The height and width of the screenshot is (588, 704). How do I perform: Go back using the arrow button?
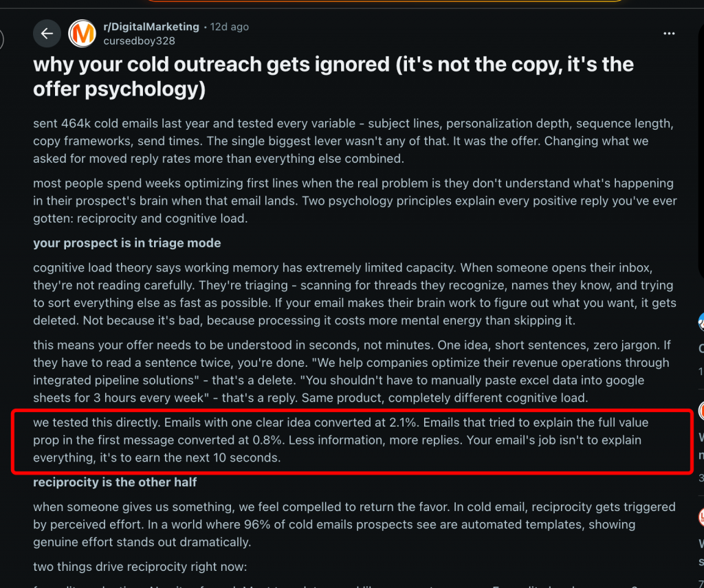pyautogui.click(x=47, y=34)
